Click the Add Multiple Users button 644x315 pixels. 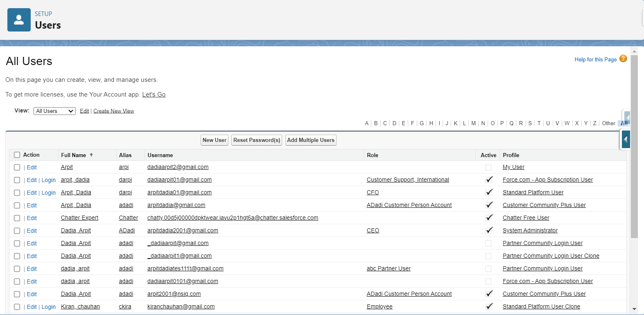pyautogui.click(x=310, y=140)
